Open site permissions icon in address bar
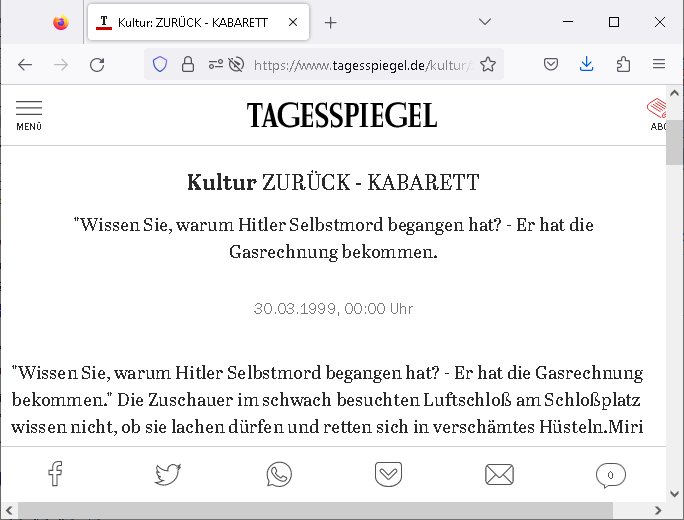The height and width of the screenshot is (520, 684). tap(215, 65)
